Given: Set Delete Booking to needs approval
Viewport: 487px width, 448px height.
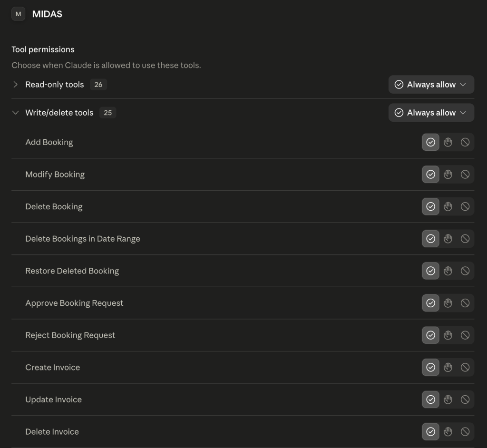Looking at the screenshot, I should 448,206.
